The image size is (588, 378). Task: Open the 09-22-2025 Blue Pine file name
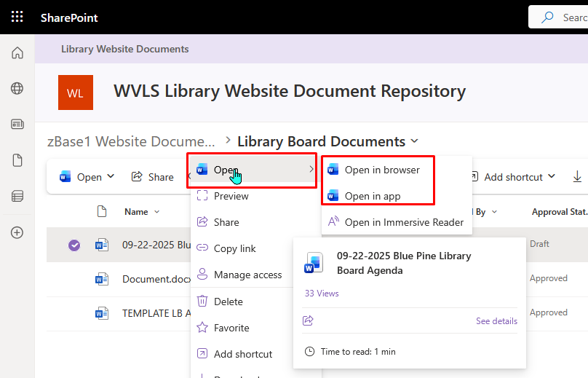click(156, 245)
